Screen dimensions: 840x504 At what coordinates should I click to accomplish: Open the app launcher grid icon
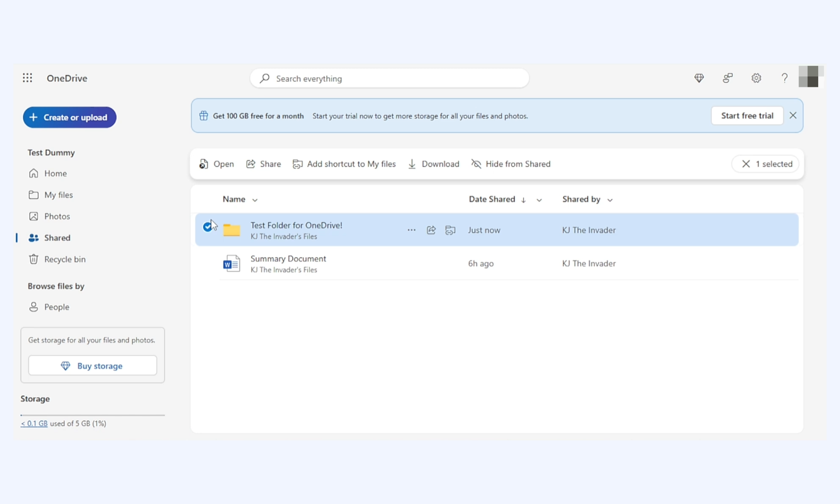tap(27, 78)
